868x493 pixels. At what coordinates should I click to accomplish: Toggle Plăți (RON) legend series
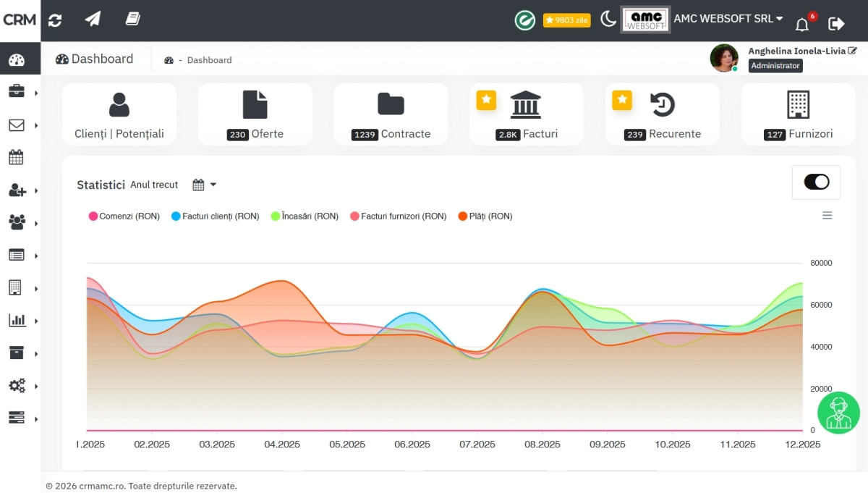point(485,216)
